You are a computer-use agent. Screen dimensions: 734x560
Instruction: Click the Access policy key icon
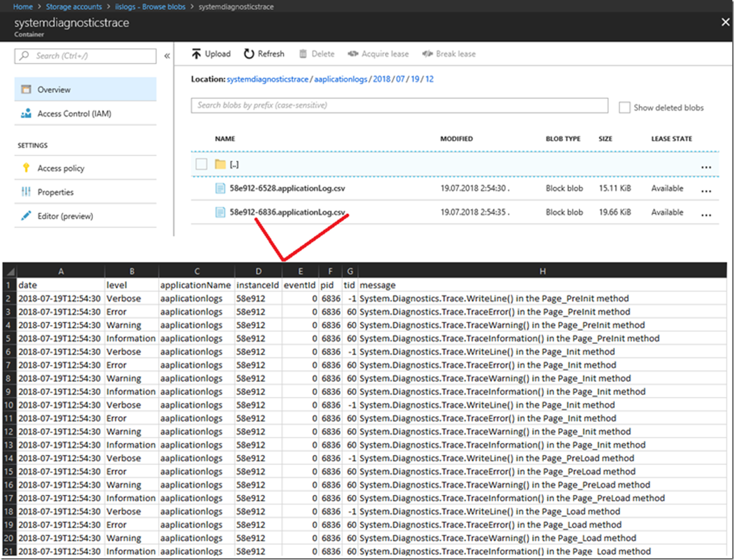tap(26, 168)
